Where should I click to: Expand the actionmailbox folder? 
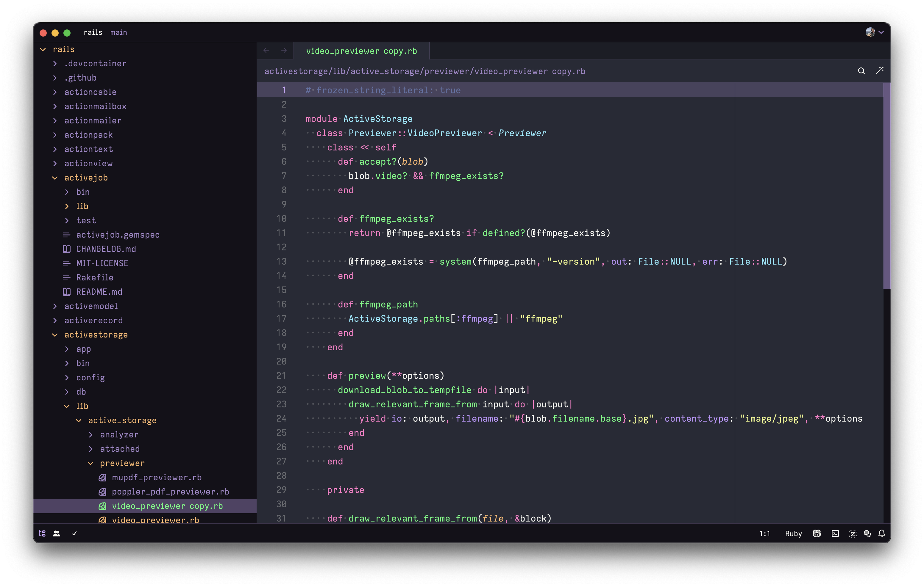click(95, 106)
